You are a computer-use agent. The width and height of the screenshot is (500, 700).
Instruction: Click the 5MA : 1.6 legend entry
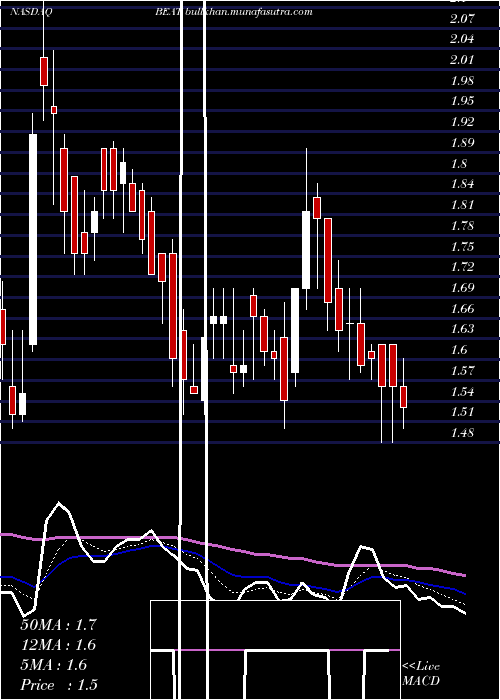point(54,665)
